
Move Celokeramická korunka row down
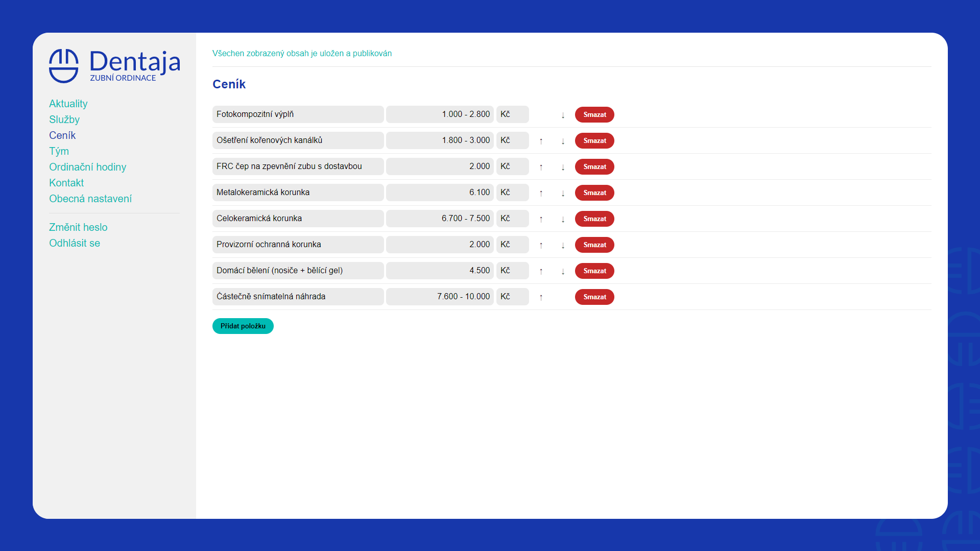click(563, 219)
